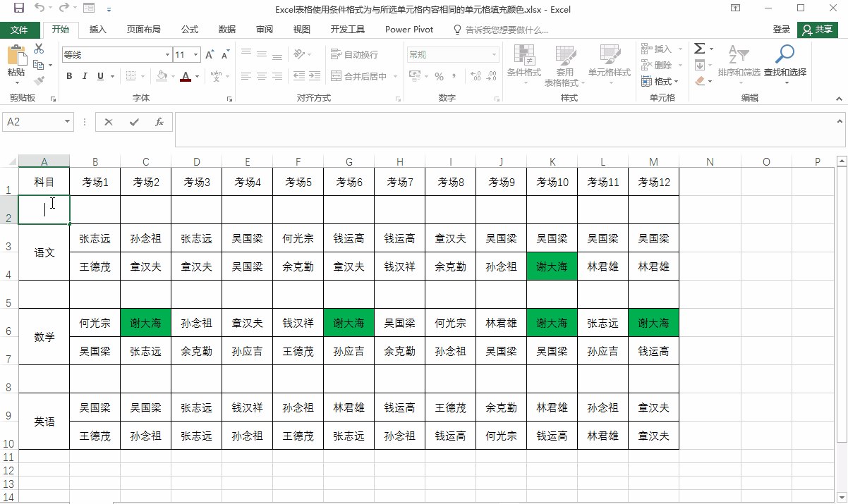Expand the Name Box A2 dropdown
This screenshot has width=848, height=504.
point(68,122)
